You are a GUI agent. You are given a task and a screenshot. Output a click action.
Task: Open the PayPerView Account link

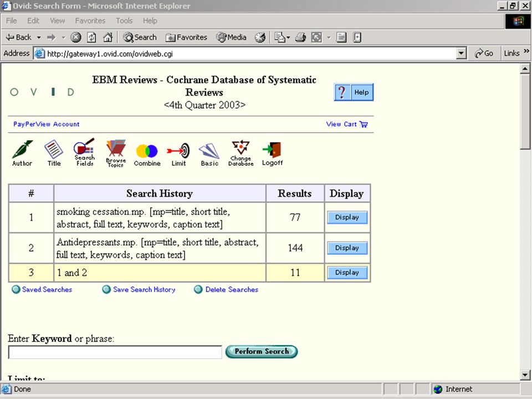[46, 124]
